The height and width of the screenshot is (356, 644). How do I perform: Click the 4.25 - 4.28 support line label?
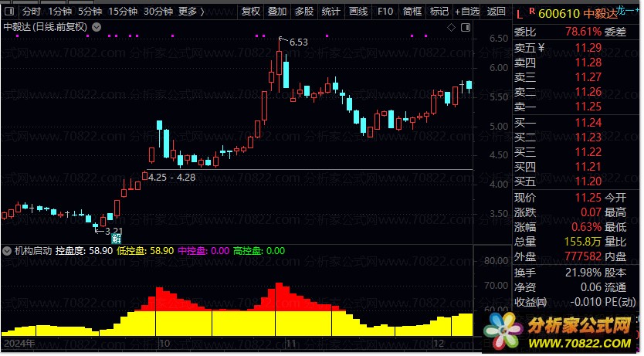(171, 178)
